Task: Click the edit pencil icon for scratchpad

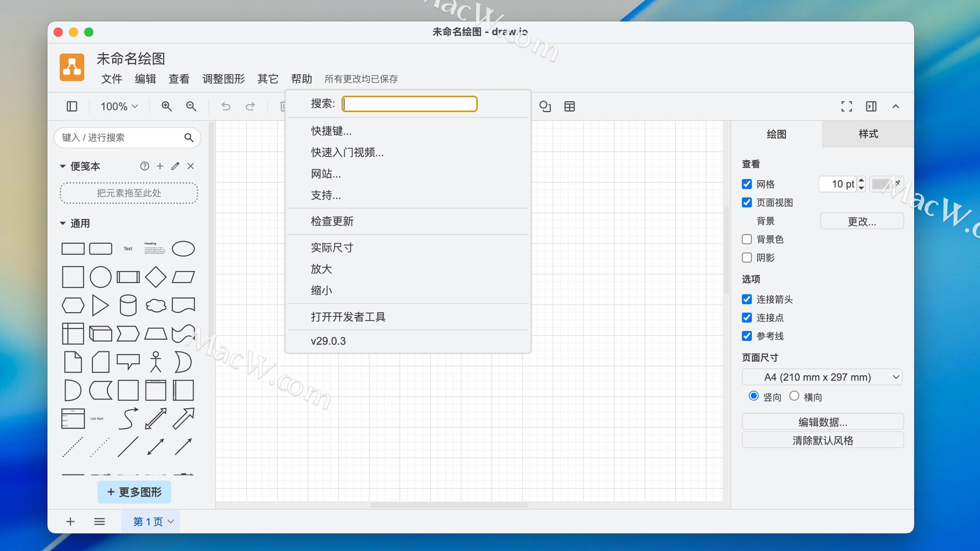Action: click(x=175, y=166)
